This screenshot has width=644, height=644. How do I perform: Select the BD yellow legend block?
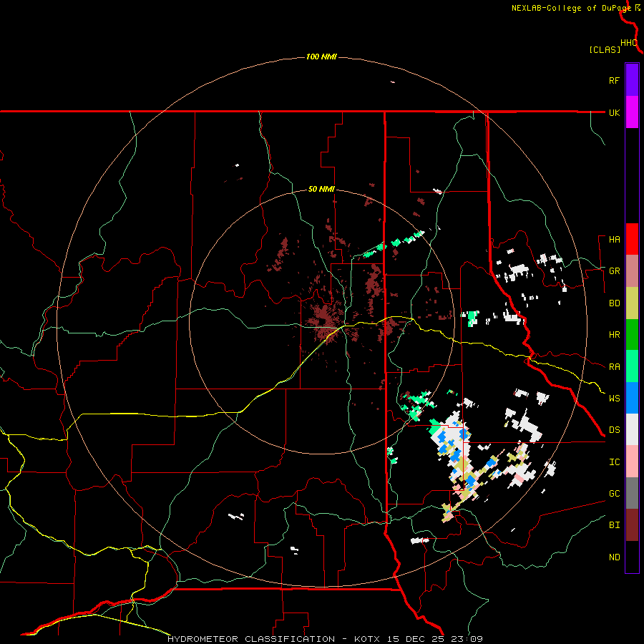pyautogui.click(x=632, y=303)
